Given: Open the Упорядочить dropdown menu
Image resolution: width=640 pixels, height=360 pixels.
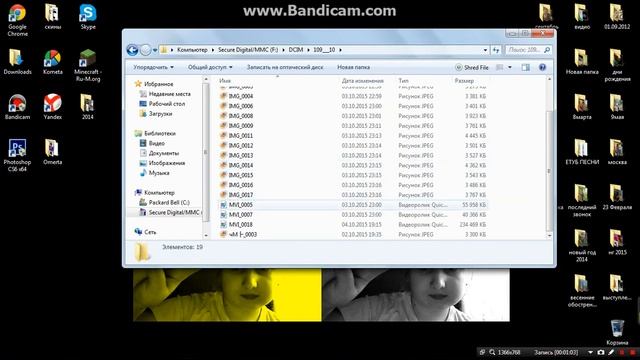Looking at the screenshot, I should tap(153, 67).
